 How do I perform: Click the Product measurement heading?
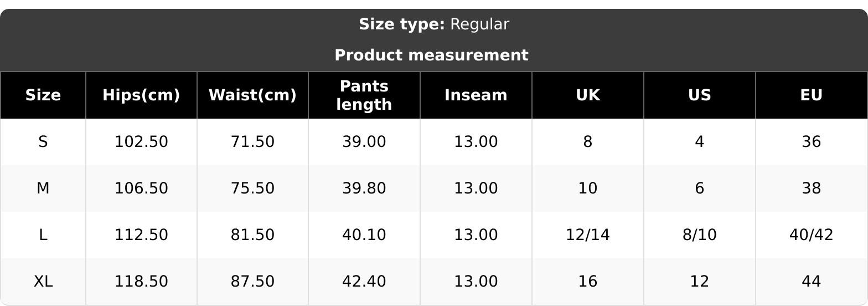click(432, 55)
